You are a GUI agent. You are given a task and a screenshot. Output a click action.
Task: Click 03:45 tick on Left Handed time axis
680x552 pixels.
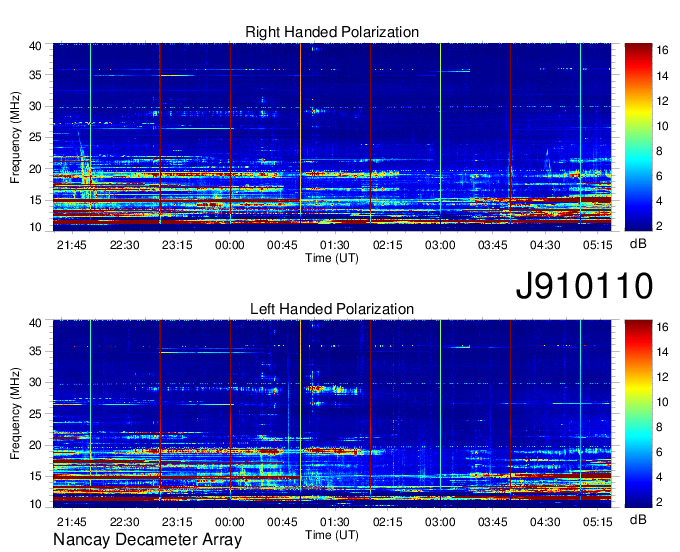(493, 522)
